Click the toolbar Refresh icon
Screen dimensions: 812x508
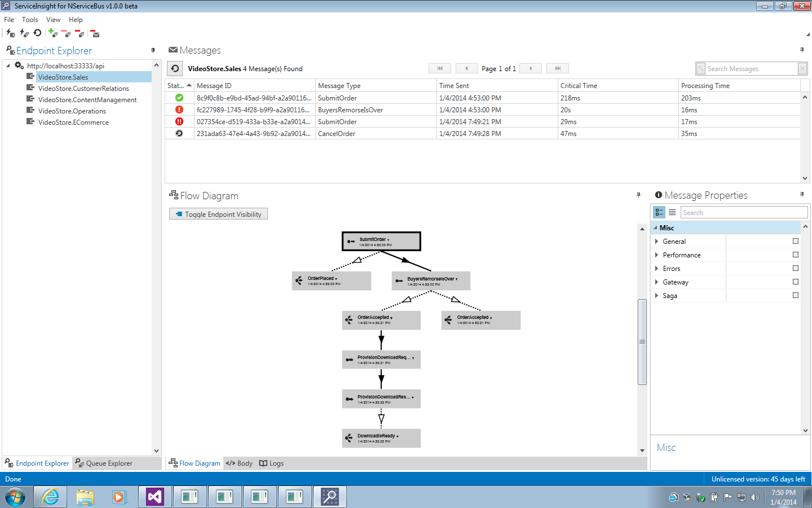(37, 33)
